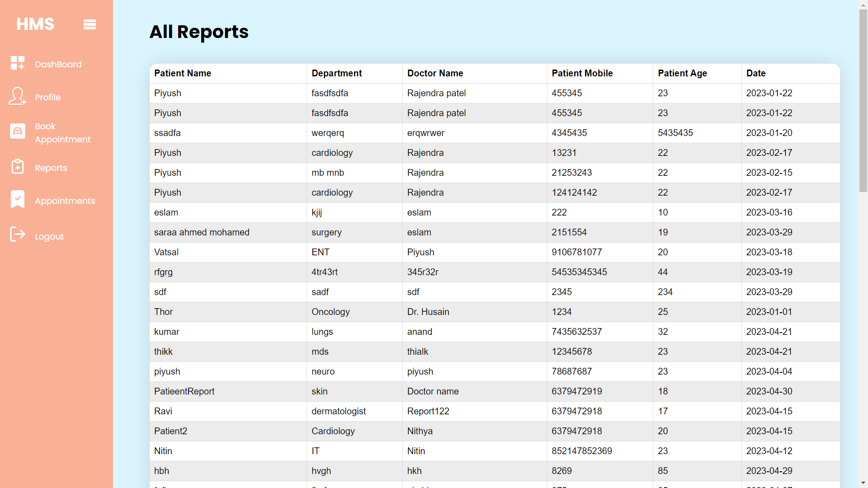The width and height of the screenshot is (868, 488).
Task: Click the Dashboard grid icon
Action: click(18, 63)
